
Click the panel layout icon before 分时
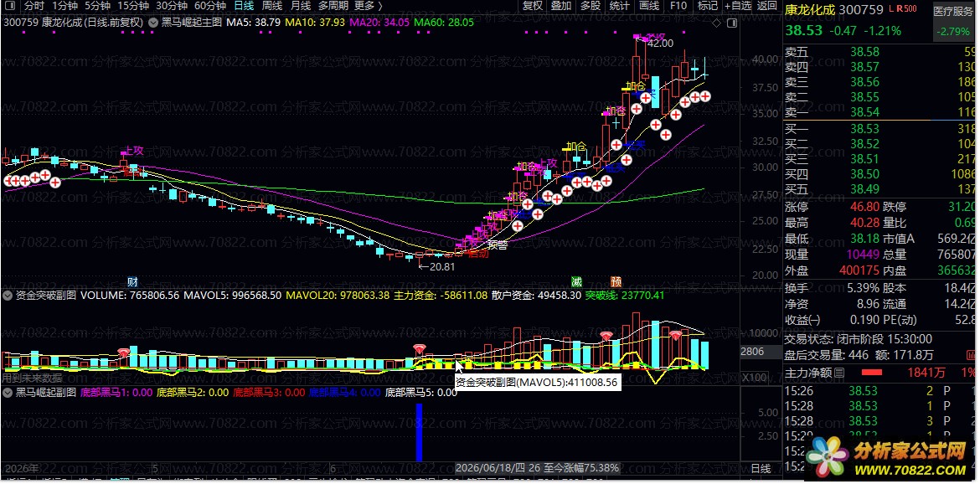pos(12,6)
